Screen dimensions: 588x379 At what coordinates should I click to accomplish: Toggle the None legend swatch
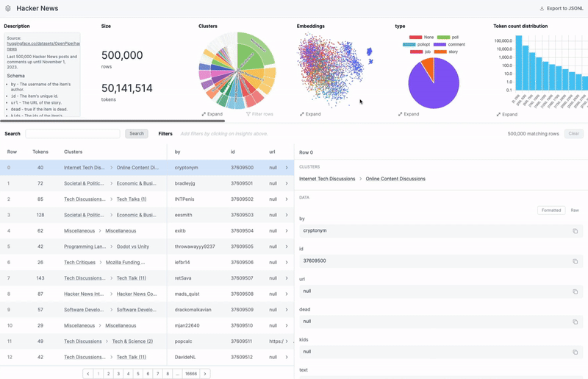point(415,38)
